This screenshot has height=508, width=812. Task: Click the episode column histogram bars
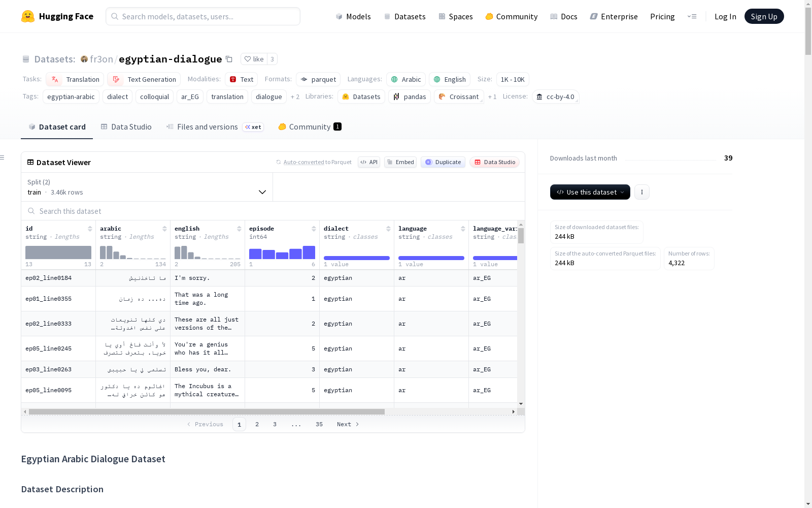282,252
